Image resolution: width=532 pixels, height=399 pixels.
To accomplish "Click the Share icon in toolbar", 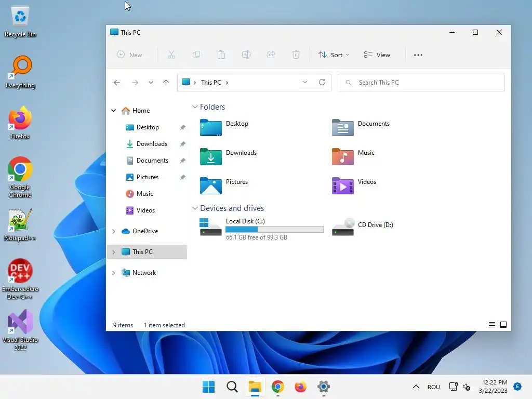I will 271,55.
